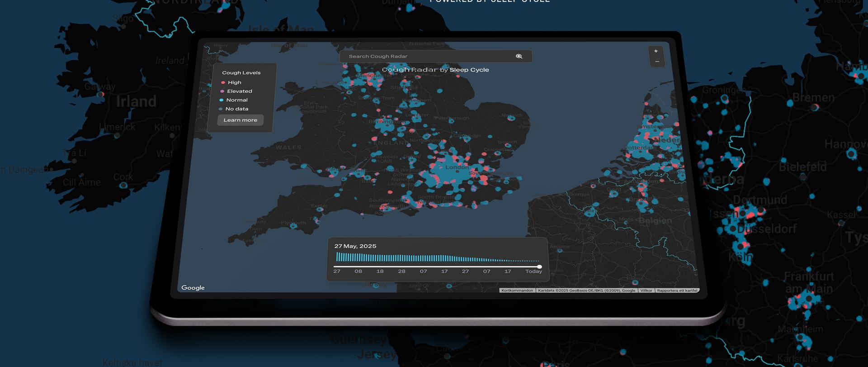Viewport: 868px width, 367px height.
Task: Open the Villkor link
Action: pos(646,291)
